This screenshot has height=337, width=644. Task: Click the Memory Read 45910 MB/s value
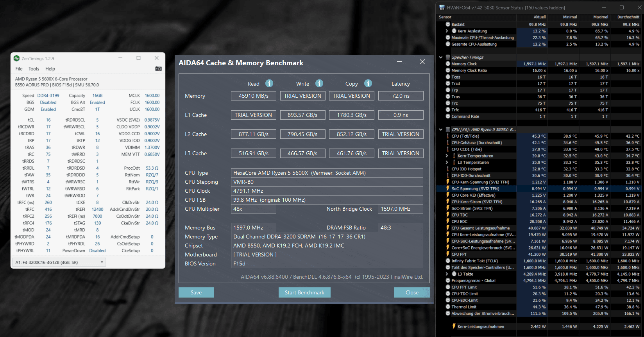click(254, 96)
